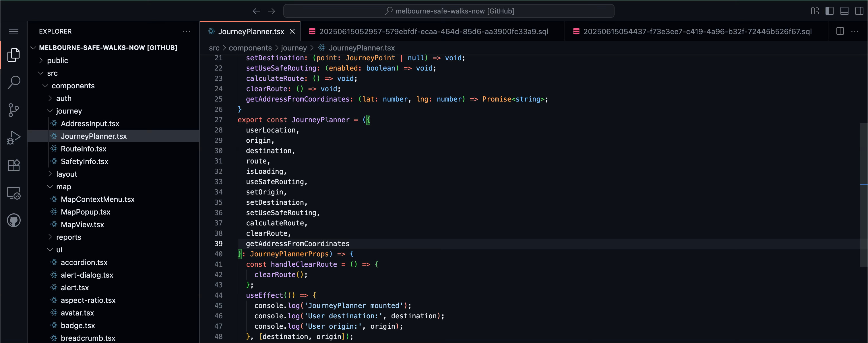Open RouteInfo.tsx in the explorer
868x343 pixels.
[x=83, y=149]
